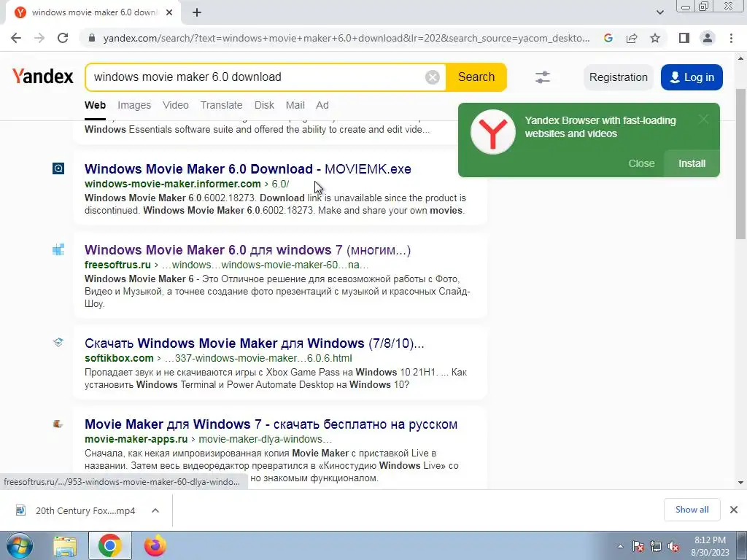Show hidden system tray icons
This screenshot has width=747, height=560.
pos(620,546)
